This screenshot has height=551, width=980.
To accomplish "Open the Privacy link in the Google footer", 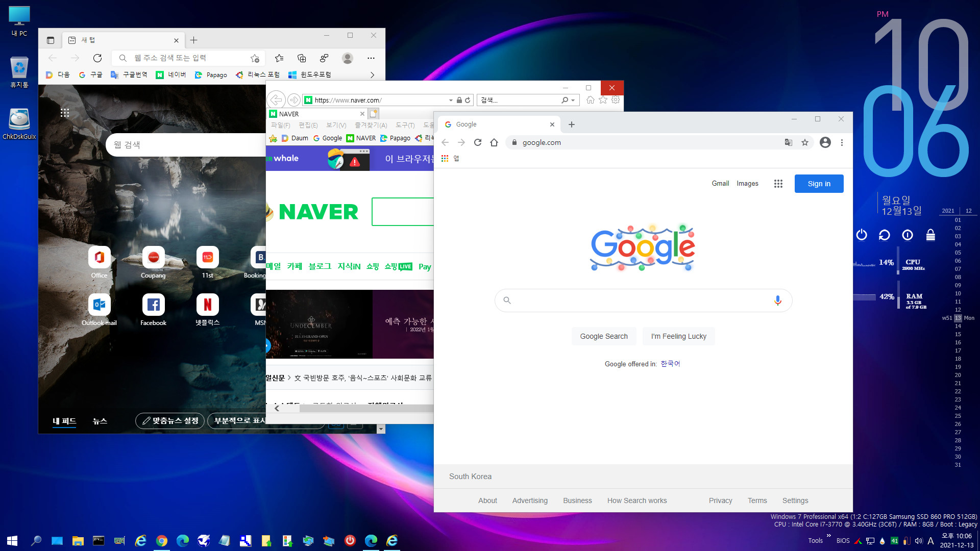I will point(720,500).
